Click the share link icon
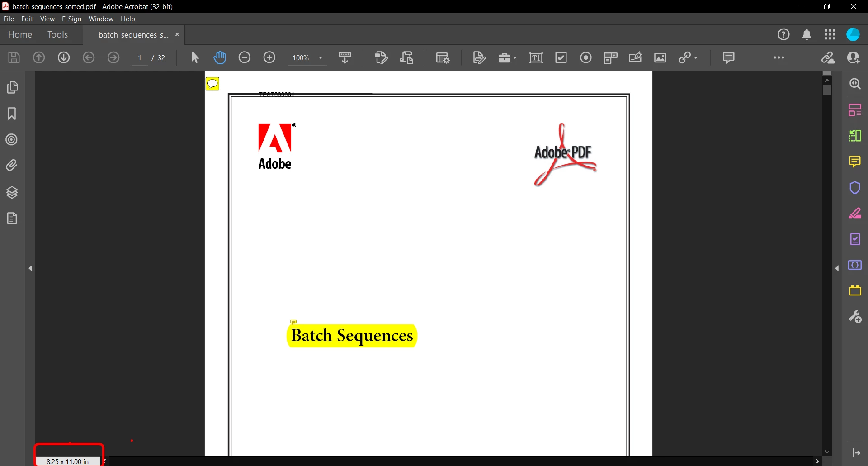This screenshot has width=868, height=466. (828, 58)
